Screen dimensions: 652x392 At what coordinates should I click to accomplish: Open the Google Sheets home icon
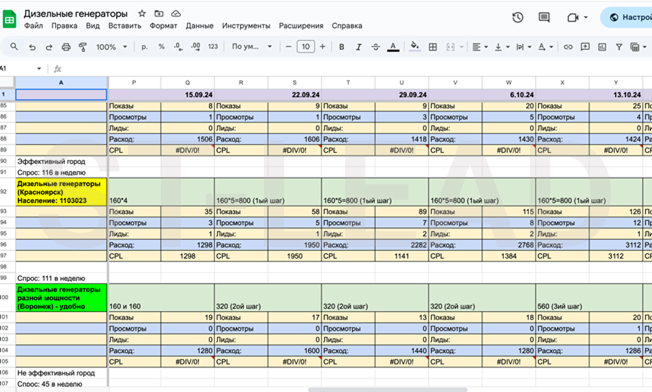click(9, 19)
